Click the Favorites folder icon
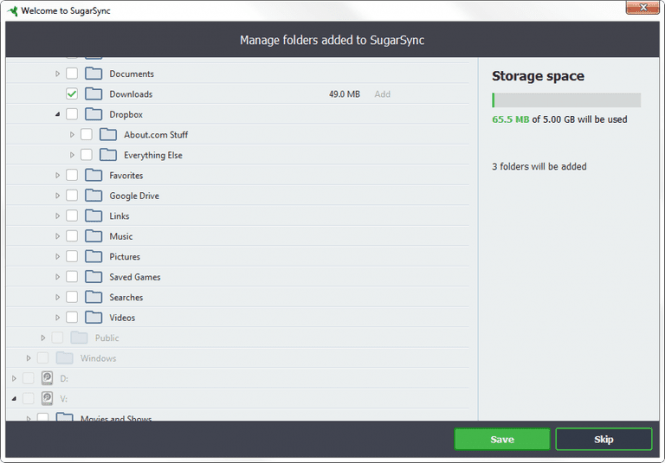The height and width of the screenshot is (463, 665). click(x=93, y=175)
